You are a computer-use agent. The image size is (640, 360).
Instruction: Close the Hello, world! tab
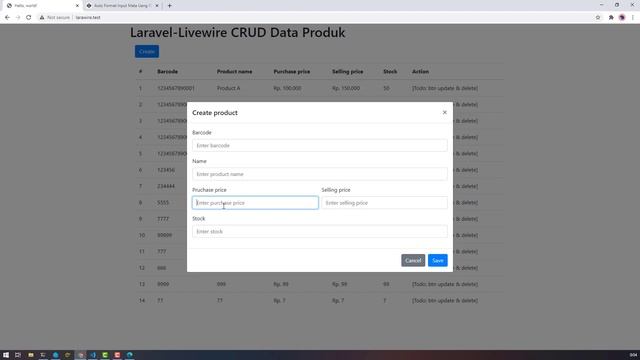77,6
